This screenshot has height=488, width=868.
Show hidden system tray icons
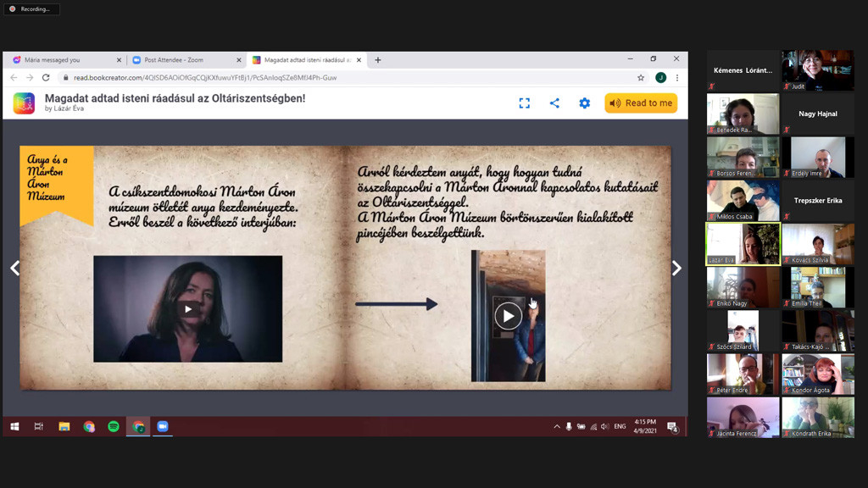[x=557, y=427]
